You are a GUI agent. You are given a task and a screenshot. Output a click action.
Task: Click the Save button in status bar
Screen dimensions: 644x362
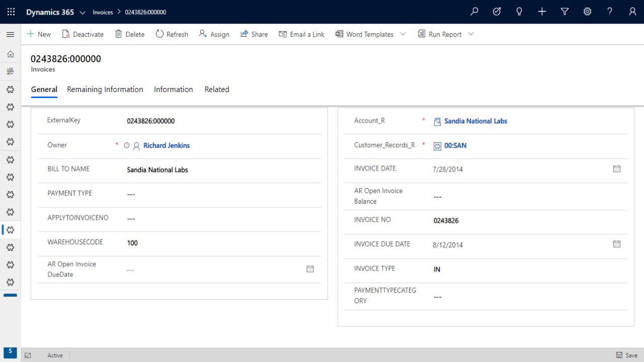click(x=627, y=355)
